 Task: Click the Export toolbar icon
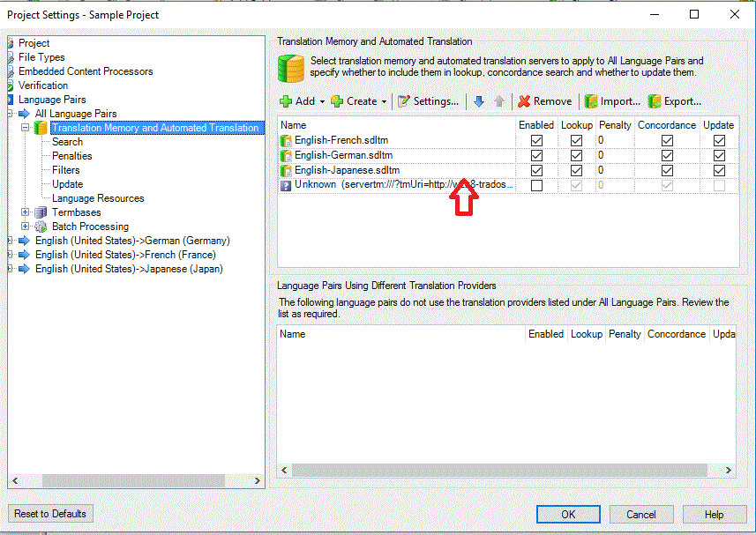coord(655,101)
